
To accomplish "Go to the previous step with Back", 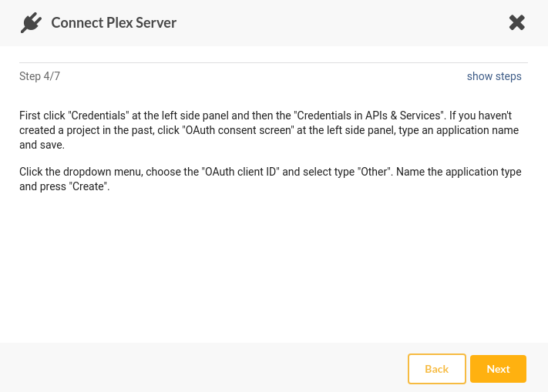I will pos(436,369).
